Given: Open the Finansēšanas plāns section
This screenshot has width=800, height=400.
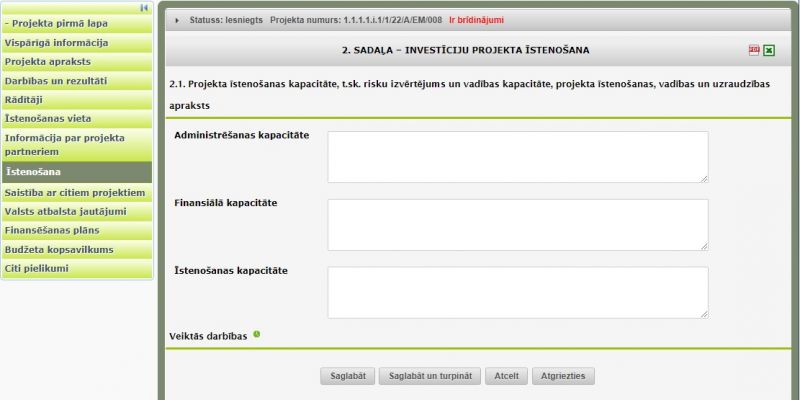Looking at the screenshot, I should (x=76, y=230).
